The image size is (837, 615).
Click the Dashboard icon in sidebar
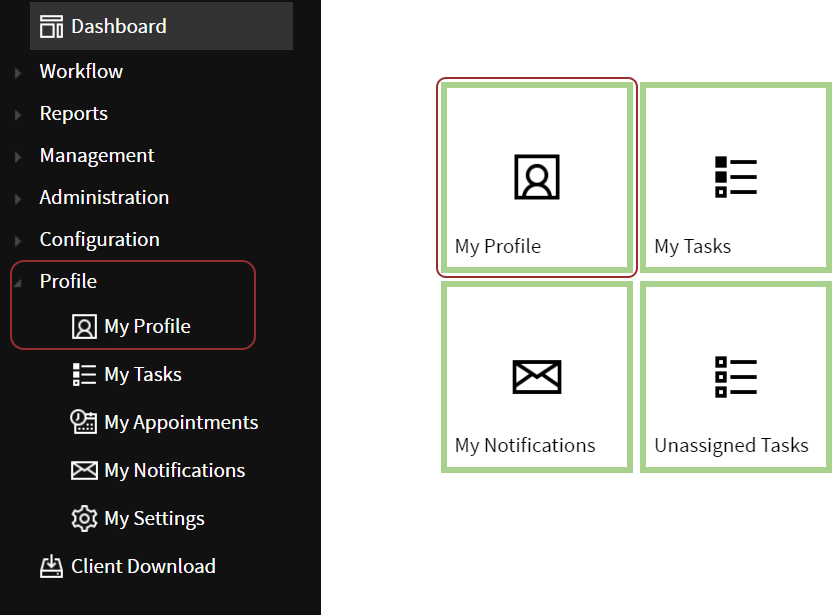coord(51,27)
